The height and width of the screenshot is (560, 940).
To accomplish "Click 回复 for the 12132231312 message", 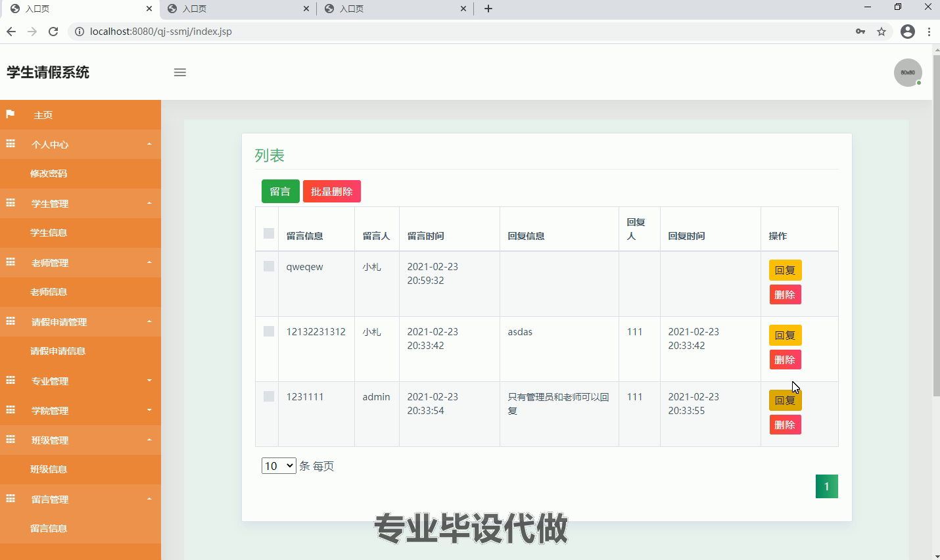I will [x=786, y=335].
